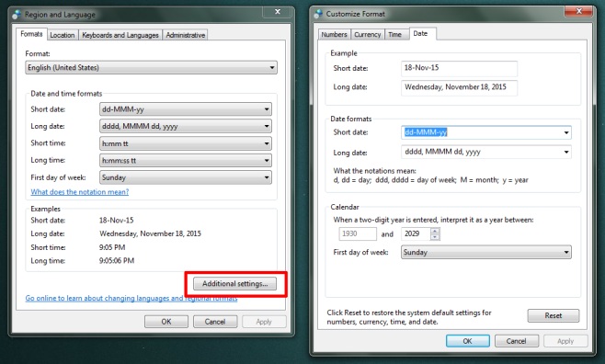
Task: Open the Location tab
Action: coord(63,35)
